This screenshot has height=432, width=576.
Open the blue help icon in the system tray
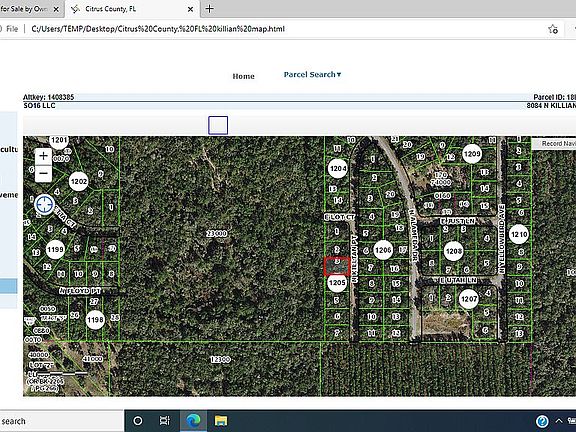coord(542,421)
